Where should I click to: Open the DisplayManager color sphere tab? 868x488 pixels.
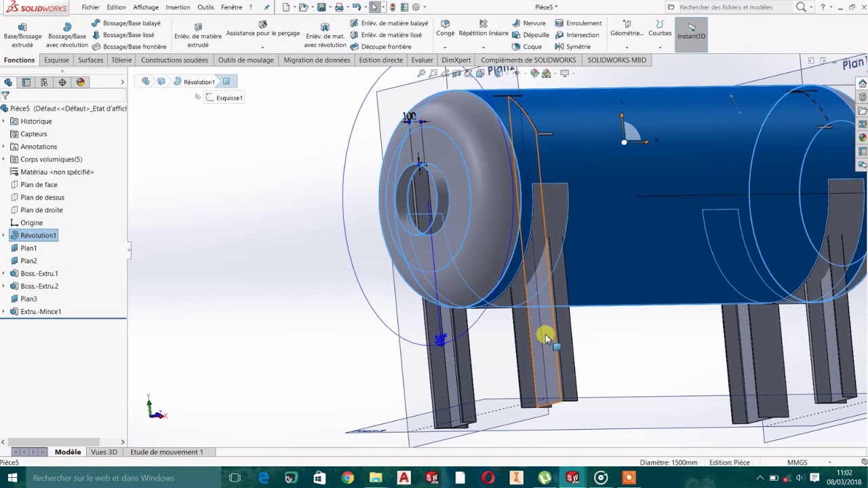click(81, 82)
